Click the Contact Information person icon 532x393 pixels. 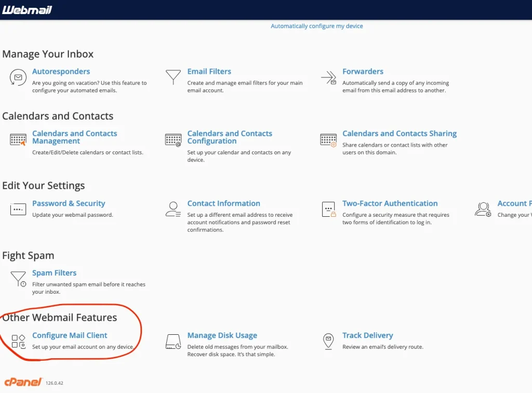(x=173, y=209)
